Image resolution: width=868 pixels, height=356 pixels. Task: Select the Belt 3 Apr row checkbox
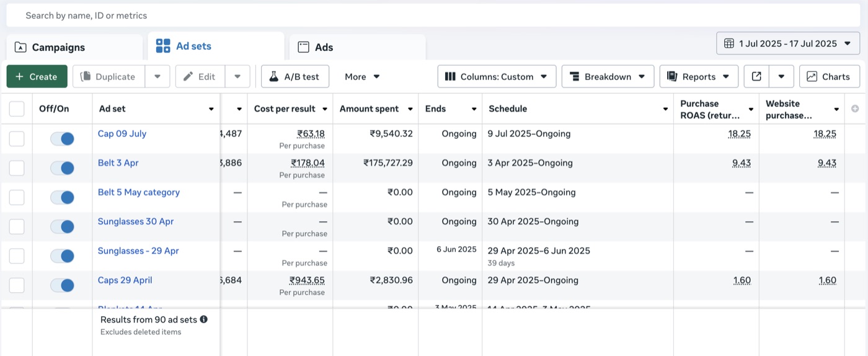(x=17, y=168)
